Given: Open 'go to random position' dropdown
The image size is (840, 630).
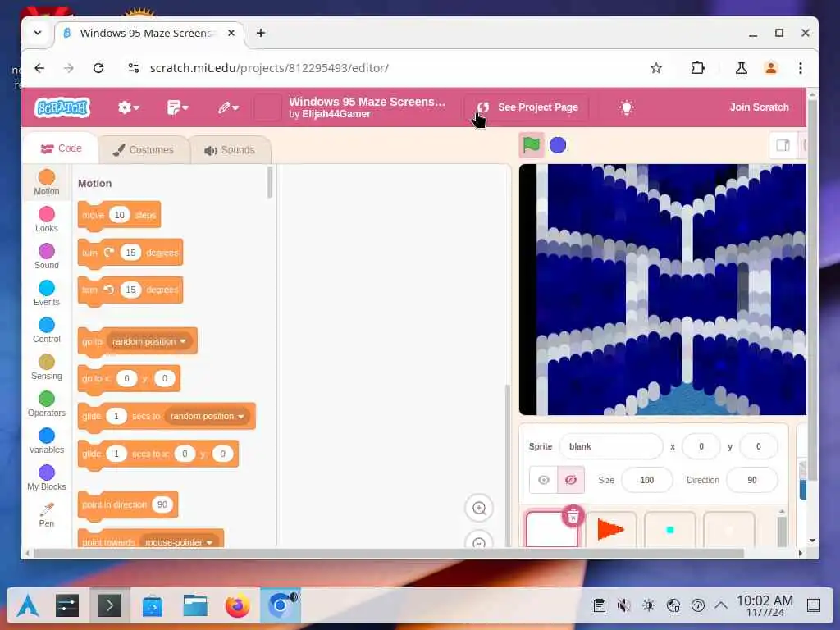Looking at the screenshot, I should pos(149,341).
